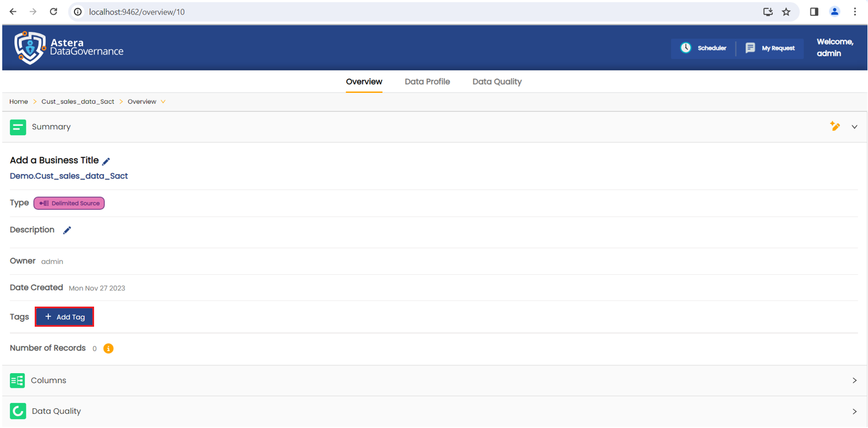Click the My Request button label
Image resolution: width=868 pixels, height=428 pixels.
click(x=778, y=48)
